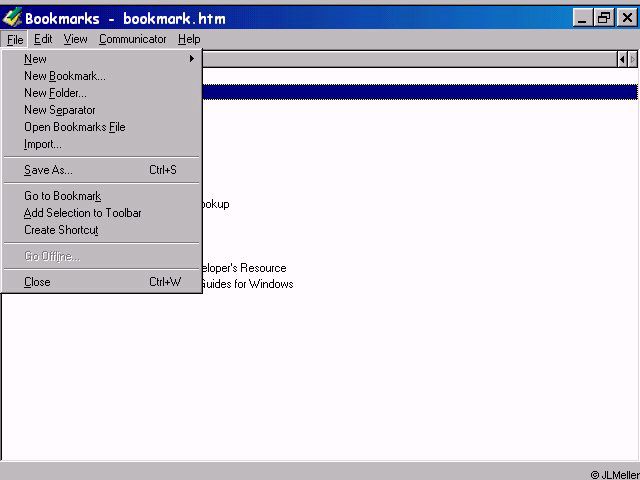Expand the New submenu
640x480 pixels.
102,59
